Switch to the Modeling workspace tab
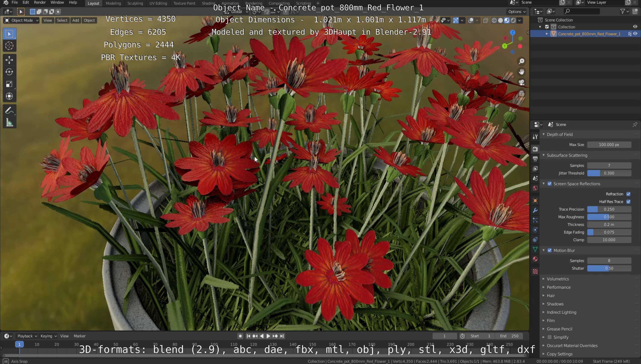 (113, 3)
